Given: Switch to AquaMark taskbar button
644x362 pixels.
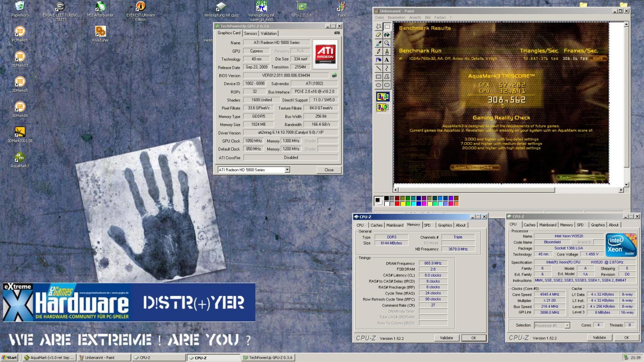Looking at the screenshot, I should point(49,358).
